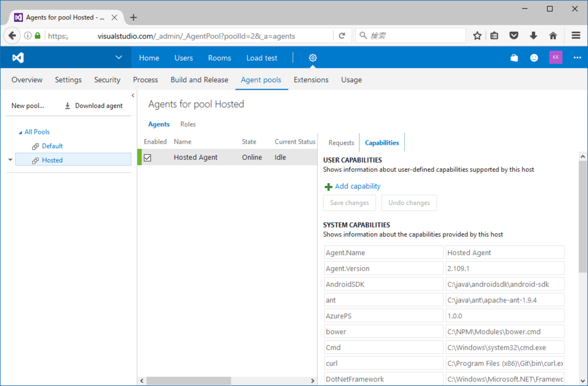This screenshot has height=386, width=588.
Task: Switch to the Security tab
Action: click(x=107, y=79)
